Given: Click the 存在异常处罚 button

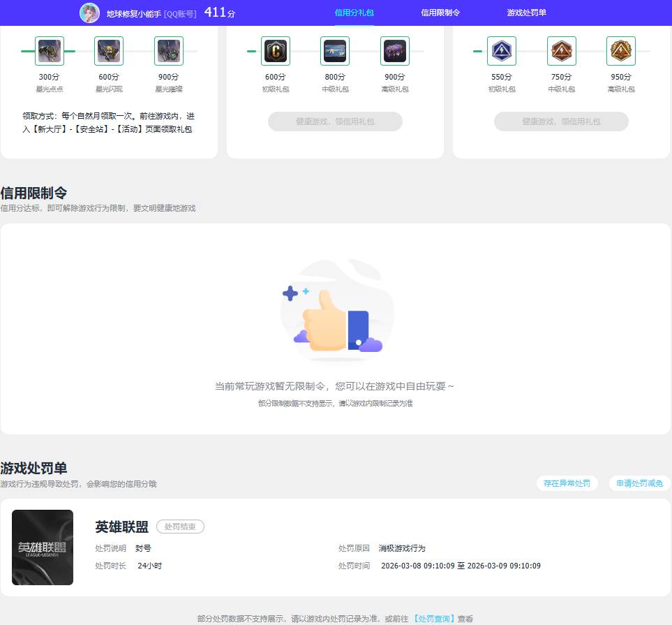Looking at the screenshot, I should (567, 483).
